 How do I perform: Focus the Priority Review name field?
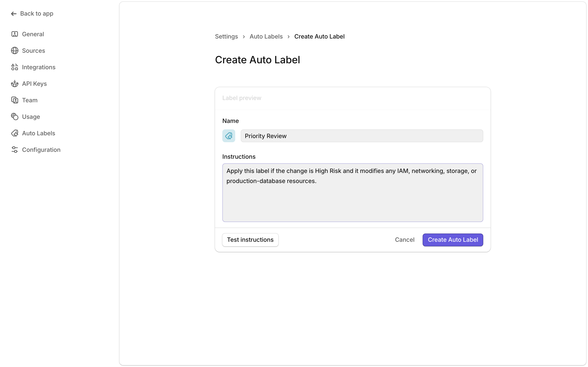click(361, 136)
